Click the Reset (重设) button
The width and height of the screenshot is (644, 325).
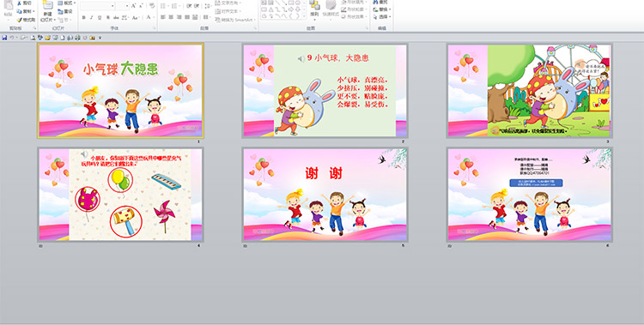coord(65,11)
